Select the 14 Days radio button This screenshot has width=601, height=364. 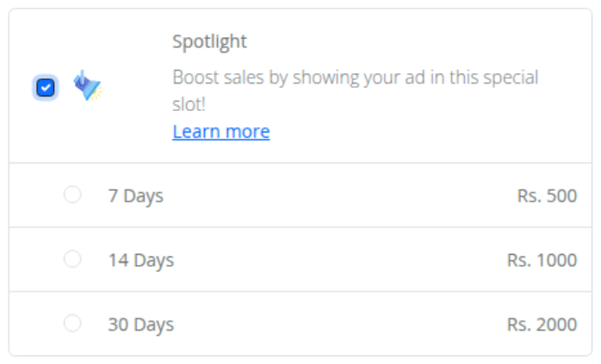pyautogui.click(x=72, y=259)
